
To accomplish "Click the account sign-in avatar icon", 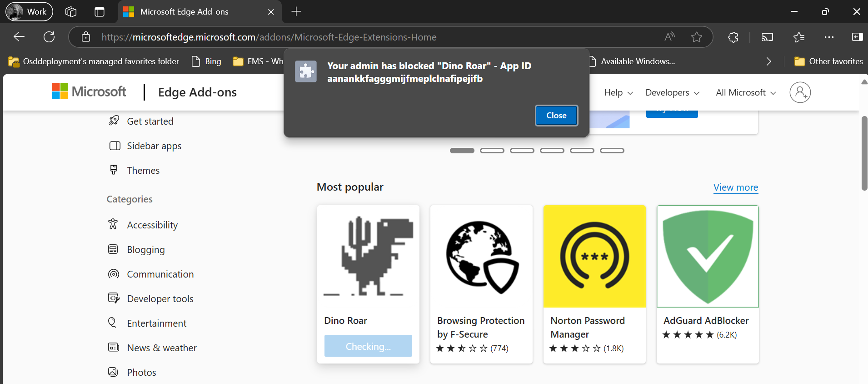I will (x=800, y=92).
